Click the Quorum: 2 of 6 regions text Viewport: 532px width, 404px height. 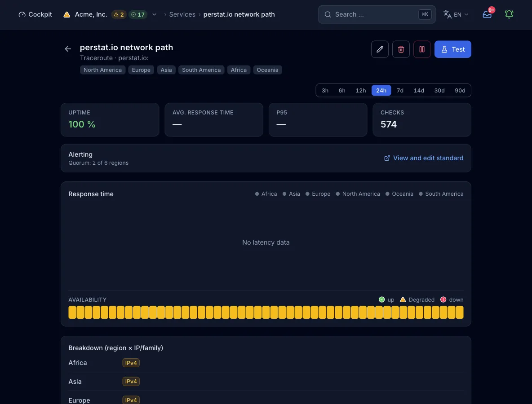[98, 162]
